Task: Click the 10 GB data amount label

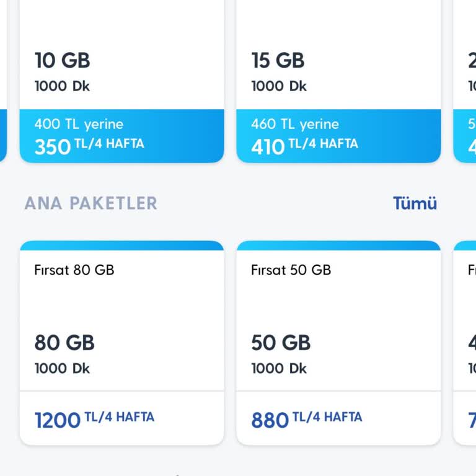Action: pos(62,61)
